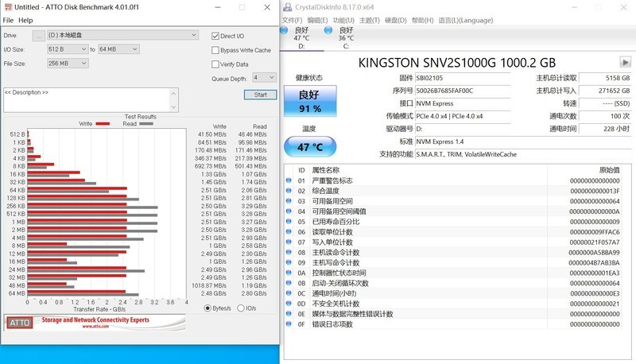Open the I/O Size end dropdown (64 MB)
This screenshot has height=364, width=636.
pyautogui.click(x=118, y=49)
